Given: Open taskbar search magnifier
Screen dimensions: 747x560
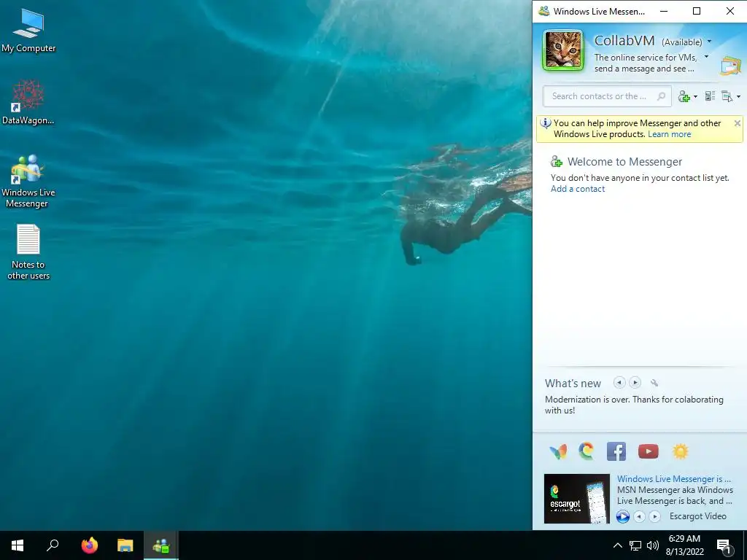Looking at the screenshot, I should pos(53,545).
